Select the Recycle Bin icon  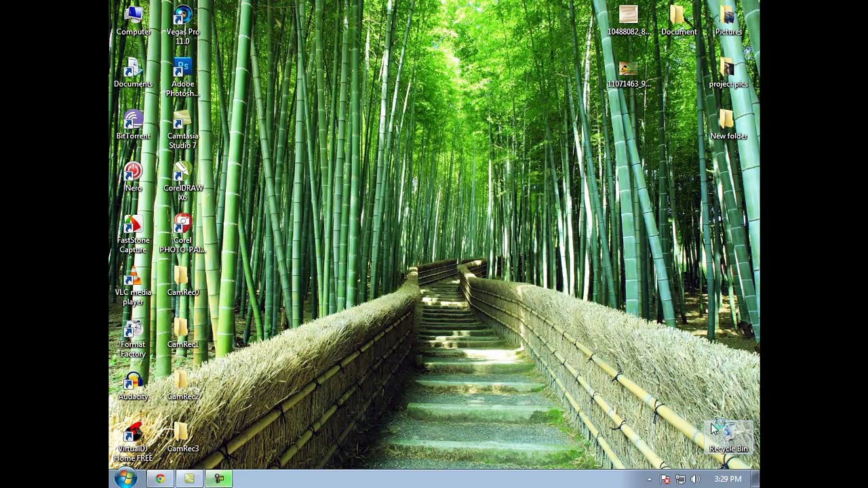click(x=728, y=437)
